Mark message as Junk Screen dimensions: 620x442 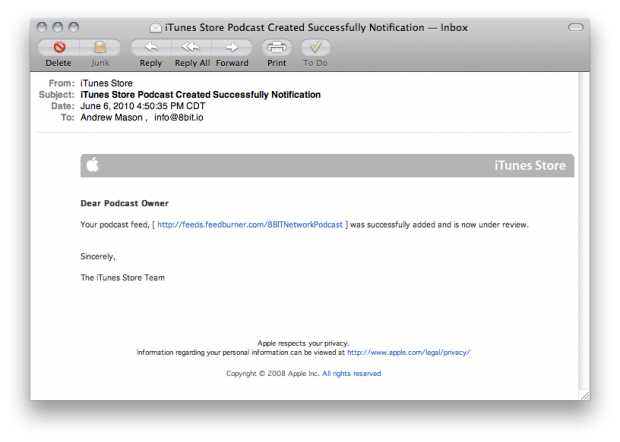pos(100,47)
